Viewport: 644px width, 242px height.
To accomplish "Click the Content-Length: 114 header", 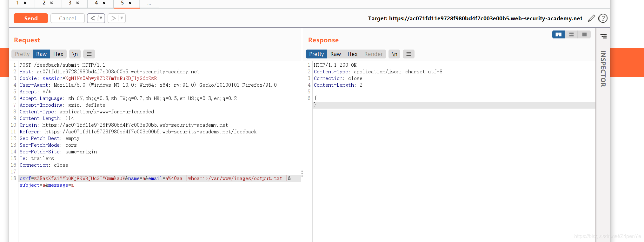I will coord(47,118).
